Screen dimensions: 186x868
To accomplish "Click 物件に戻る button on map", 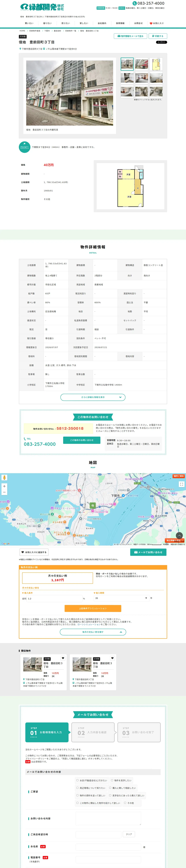I will (x=179, y=476).
